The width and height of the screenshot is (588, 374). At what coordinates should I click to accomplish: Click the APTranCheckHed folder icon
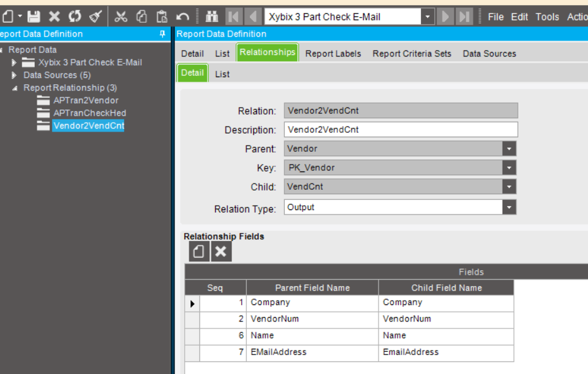tap(43, 113)
